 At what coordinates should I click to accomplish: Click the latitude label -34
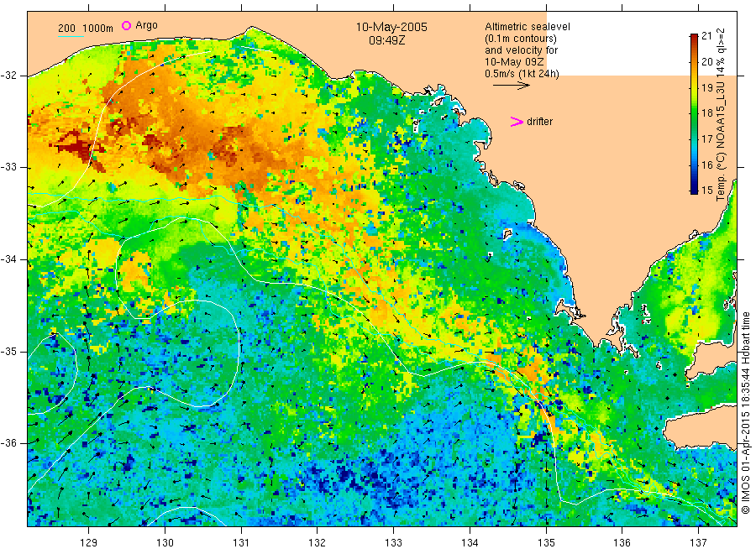point(8,259)
